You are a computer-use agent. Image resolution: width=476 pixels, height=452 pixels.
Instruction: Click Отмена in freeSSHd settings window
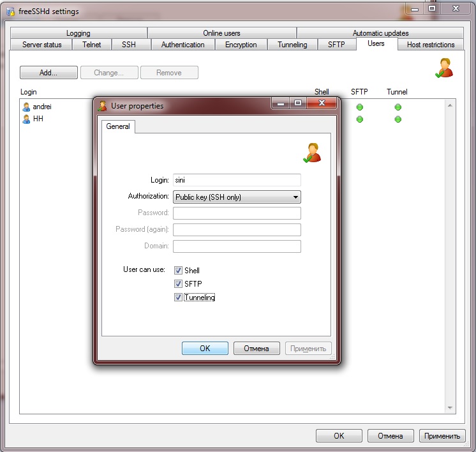390,436
